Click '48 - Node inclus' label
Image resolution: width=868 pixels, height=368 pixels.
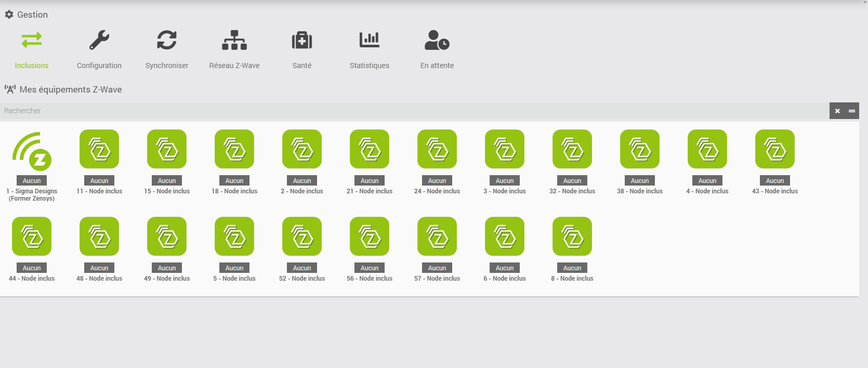99,279
